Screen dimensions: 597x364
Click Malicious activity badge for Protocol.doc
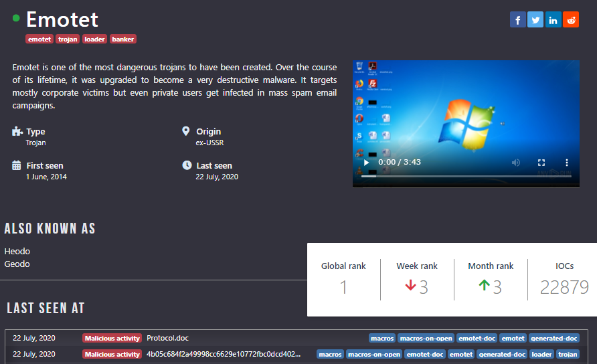tap(112, 338)
